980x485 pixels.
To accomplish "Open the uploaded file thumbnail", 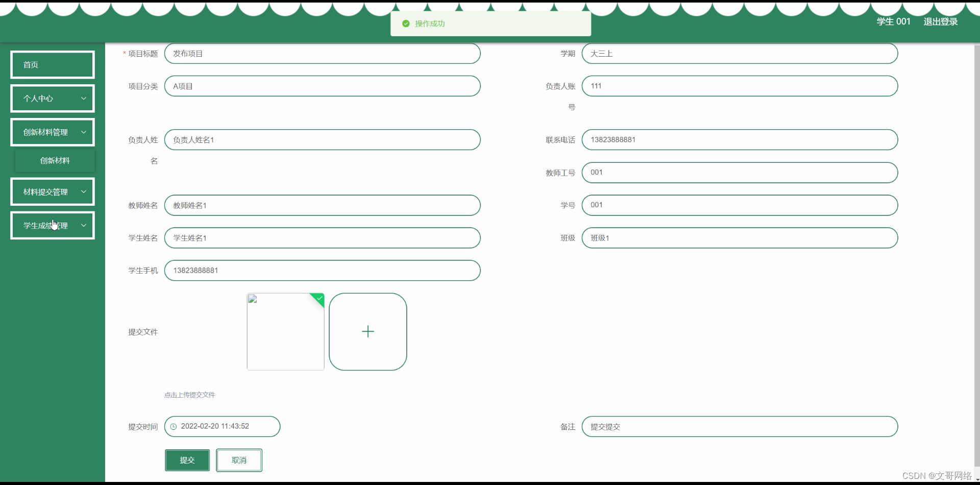I will (285, 331).
